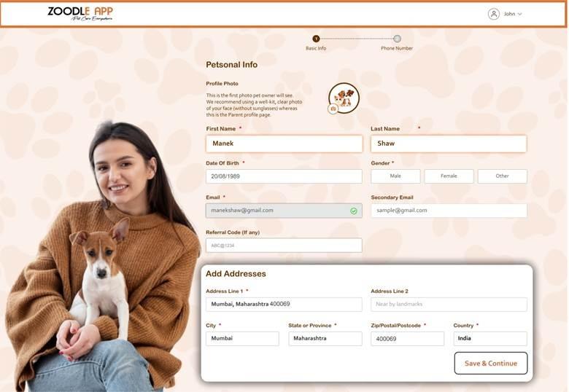Screen dimensions: 569x392
Task: Click the Last Name field with Shaw
Action: click(449, 144)
